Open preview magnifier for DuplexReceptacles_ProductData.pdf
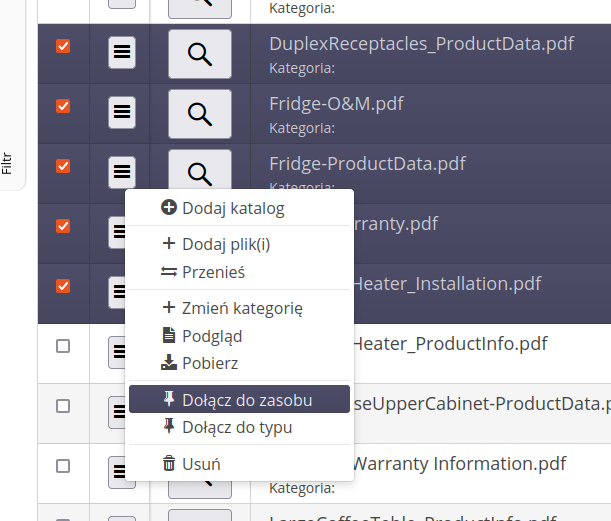611x521 pixels. pyautogui.click(x=199, y=54)
